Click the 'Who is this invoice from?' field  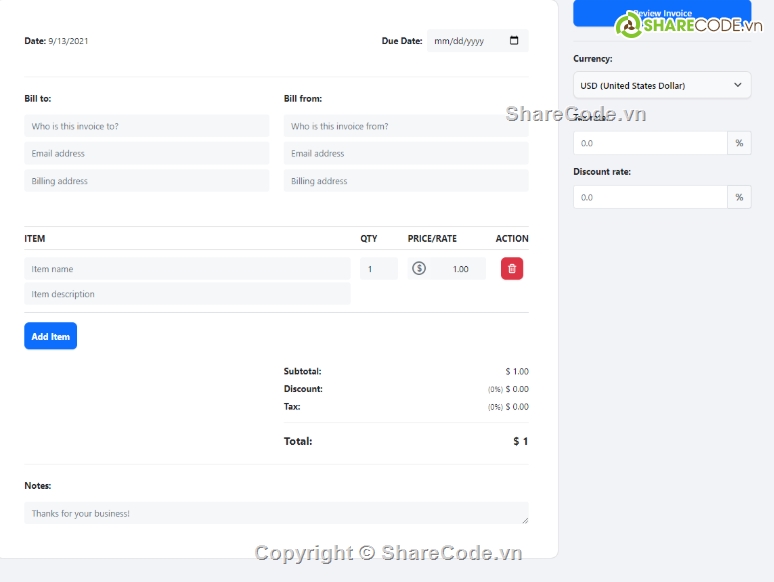coord(406,126)
